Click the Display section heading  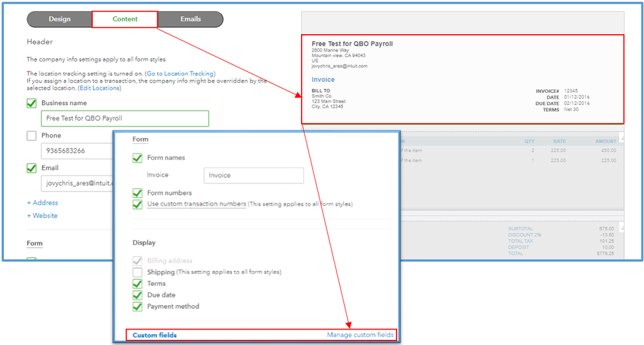click(x=144, y=242)
